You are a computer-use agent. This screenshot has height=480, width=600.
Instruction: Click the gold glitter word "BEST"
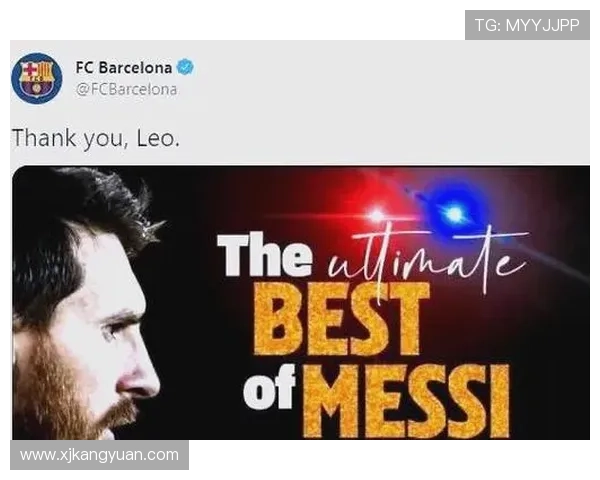click(x=341, y=318)
